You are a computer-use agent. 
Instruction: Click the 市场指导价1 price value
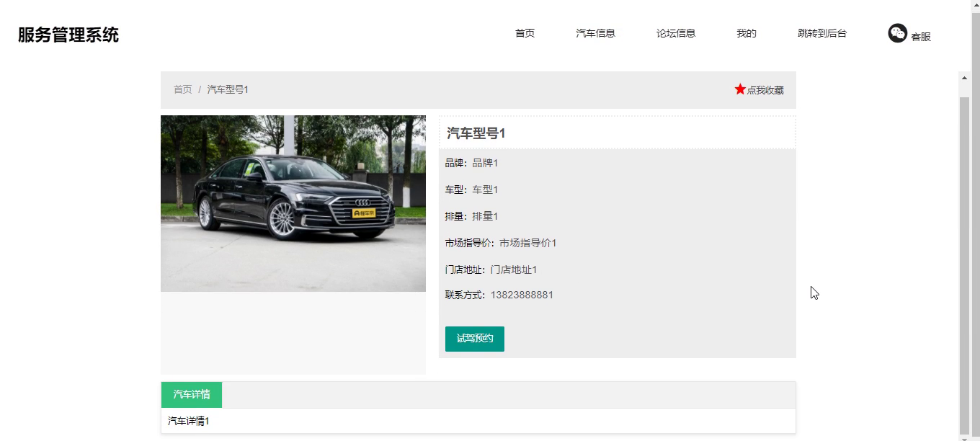point(527,243)
